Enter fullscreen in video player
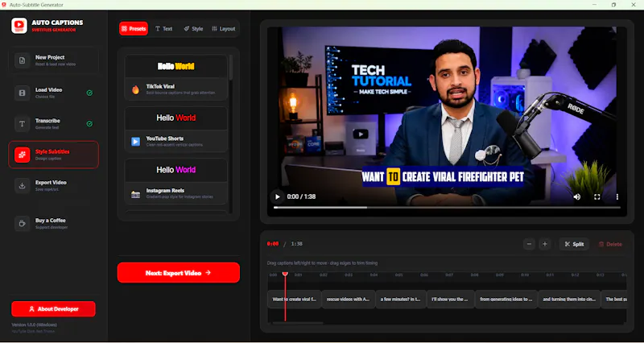644x343 pixels. click(597, 196)
